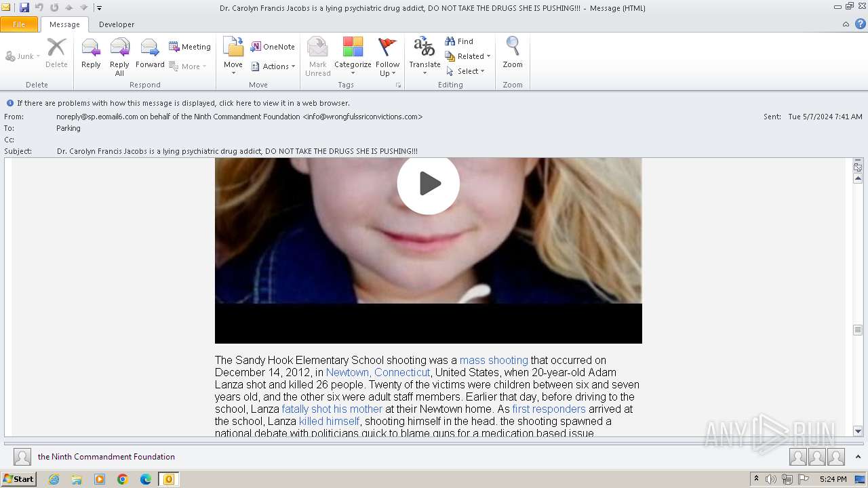
Task: Click the scrollbar up arrow in message
Action: click(858, 178)
